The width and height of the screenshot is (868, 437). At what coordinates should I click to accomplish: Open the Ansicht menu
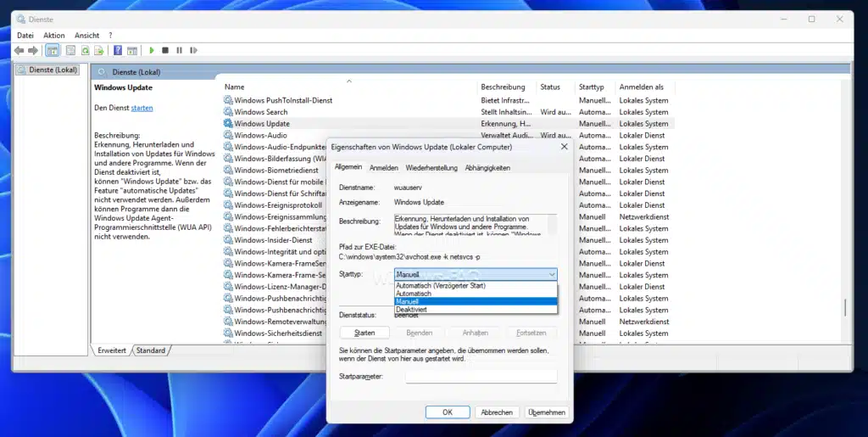click(x=87, y=36)
